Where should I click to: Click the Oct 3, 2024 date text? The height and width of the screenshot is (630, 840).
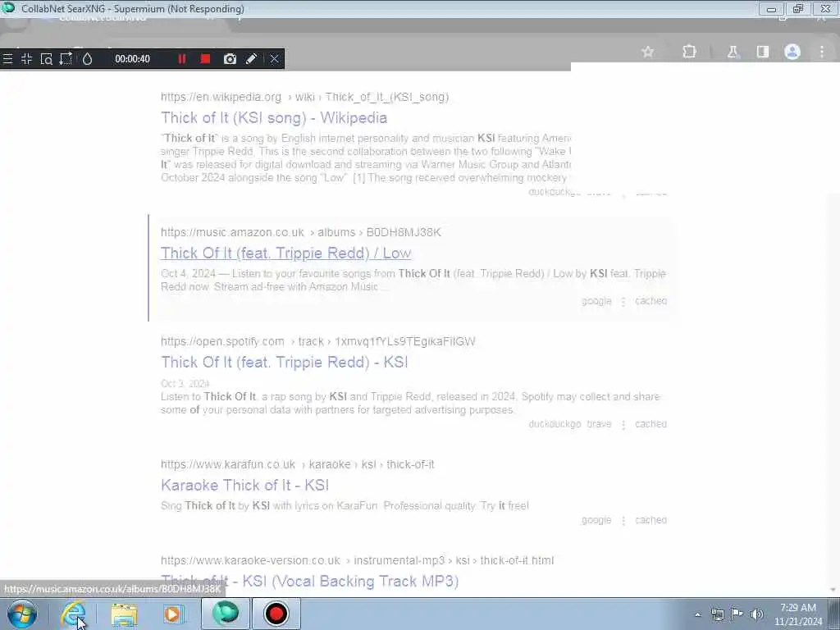pyautogui.click(x=185, y=384)
